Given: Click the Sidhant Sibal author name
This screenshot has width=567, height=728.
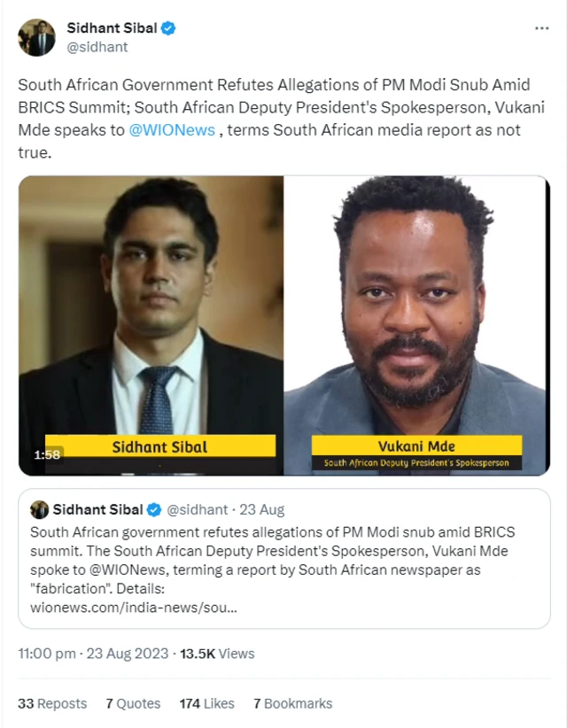Looking at the screenshot, I should pos(112,28).
